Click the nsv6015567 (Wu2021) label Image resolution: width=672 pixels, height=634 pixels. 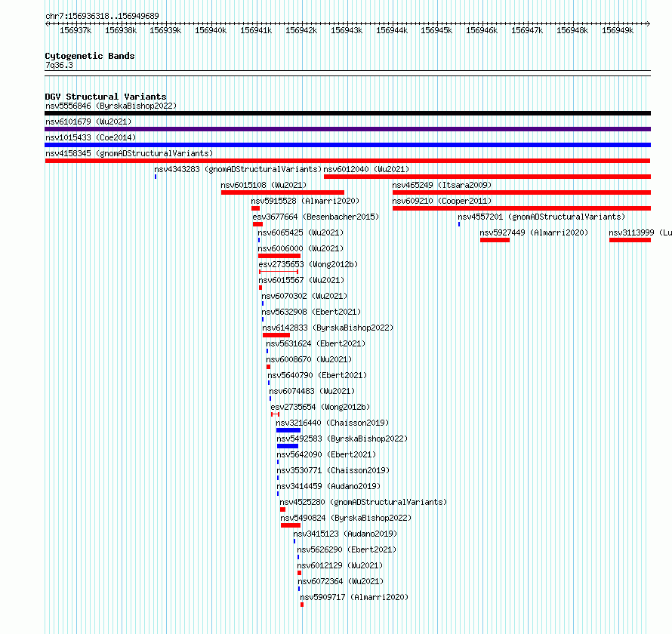point(302,280)
